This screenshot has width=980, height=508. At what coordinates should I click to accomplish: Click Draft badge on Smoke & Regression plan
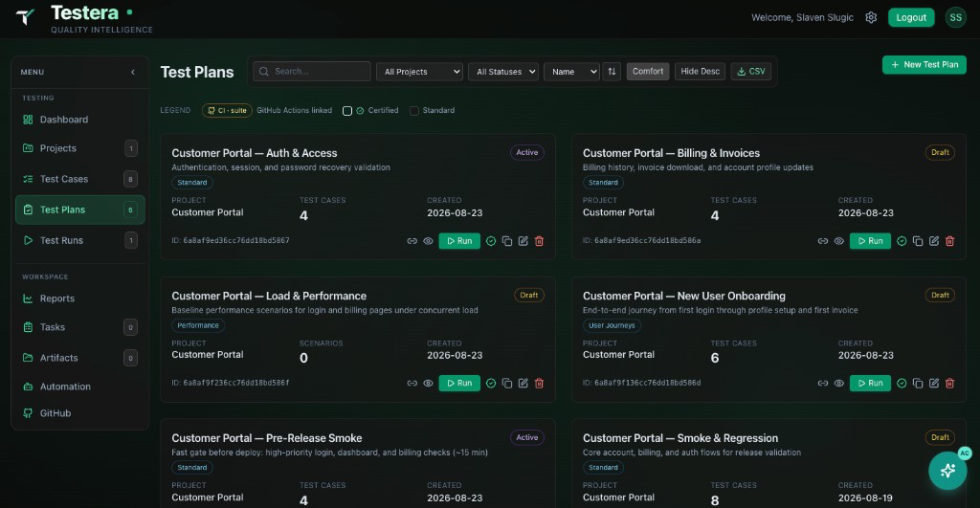point(940,437)
